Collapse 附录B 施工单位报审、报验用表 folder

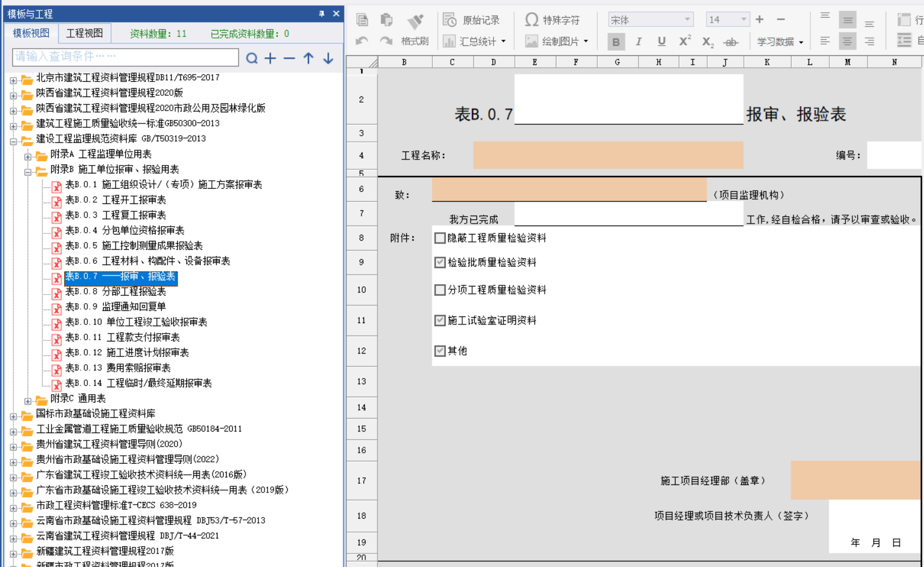click(28, 172)
